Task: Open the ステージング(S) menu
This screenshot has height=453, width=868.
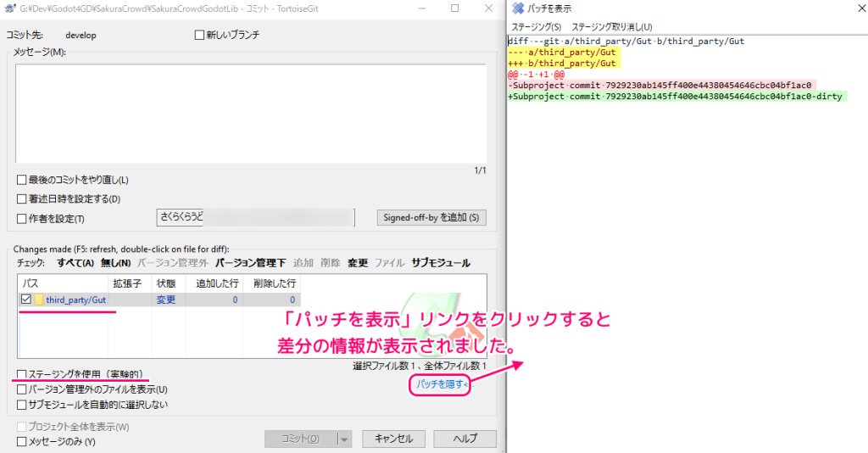Action: click(536, 27)
